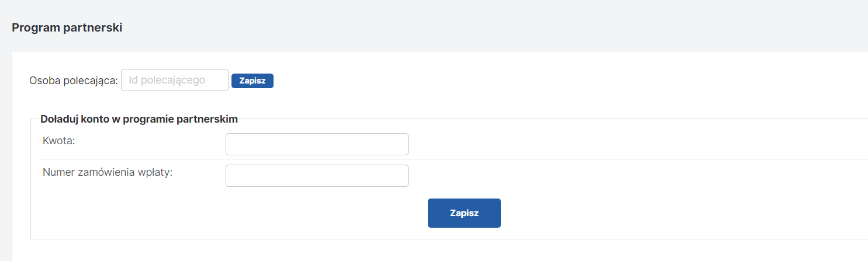The image size is (868, 261).
Task: Click gray header area right of "Program partnerski"
Action: [x=468, y=27]
